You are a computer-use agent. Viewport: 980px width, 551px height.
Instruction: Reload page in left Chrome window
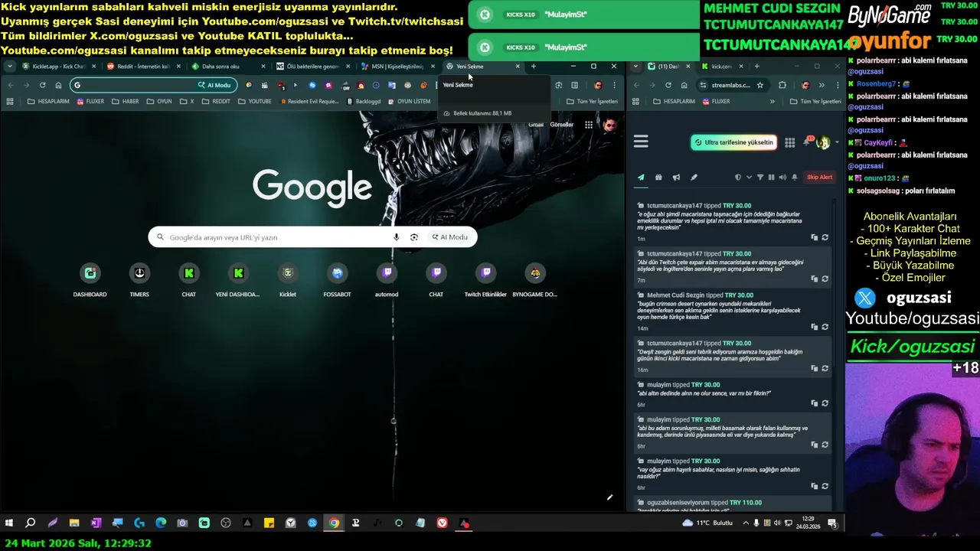point(42,85)
